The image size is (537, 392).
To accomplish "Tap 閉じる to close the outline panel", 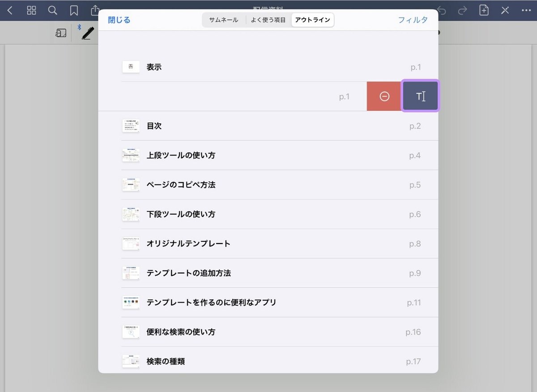I will (118, 20).
